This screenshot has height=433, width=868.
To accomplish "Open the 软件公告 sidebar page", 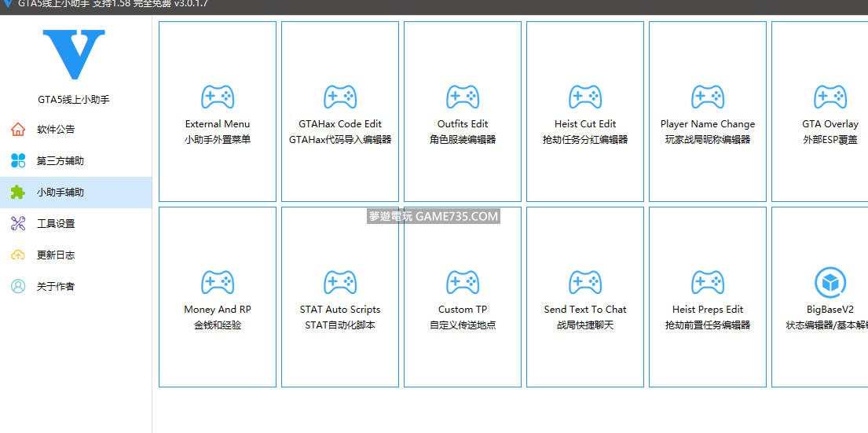I will click(76, 130).
